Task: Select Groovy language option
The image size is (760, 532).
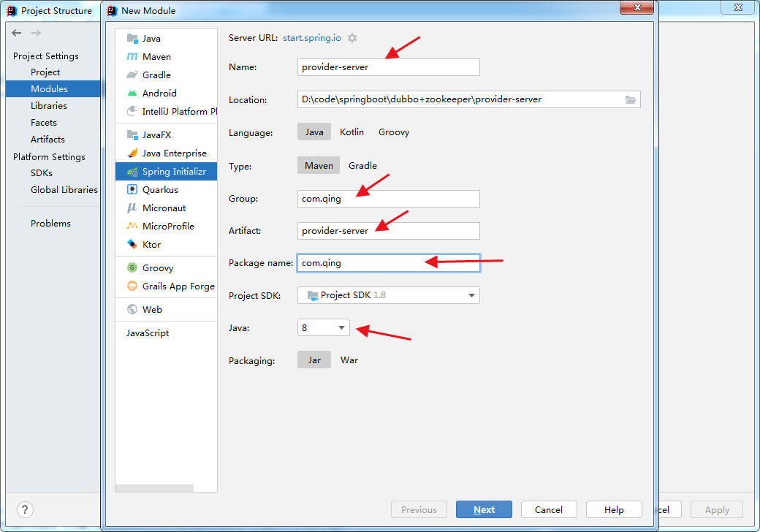Action: [394, 132]
